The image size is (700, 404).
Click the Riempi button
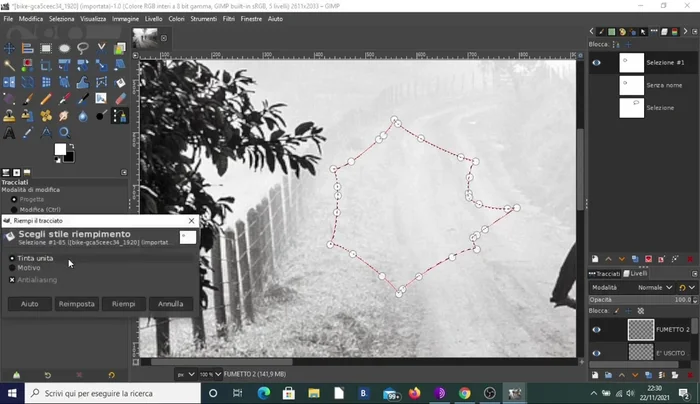pyautogui.click(x=123, y=304)
